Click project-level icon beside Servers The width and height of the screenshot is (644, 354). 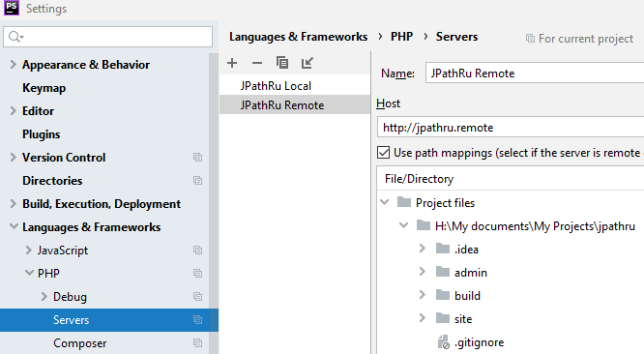pyautogui.click(x=197, y=320)
